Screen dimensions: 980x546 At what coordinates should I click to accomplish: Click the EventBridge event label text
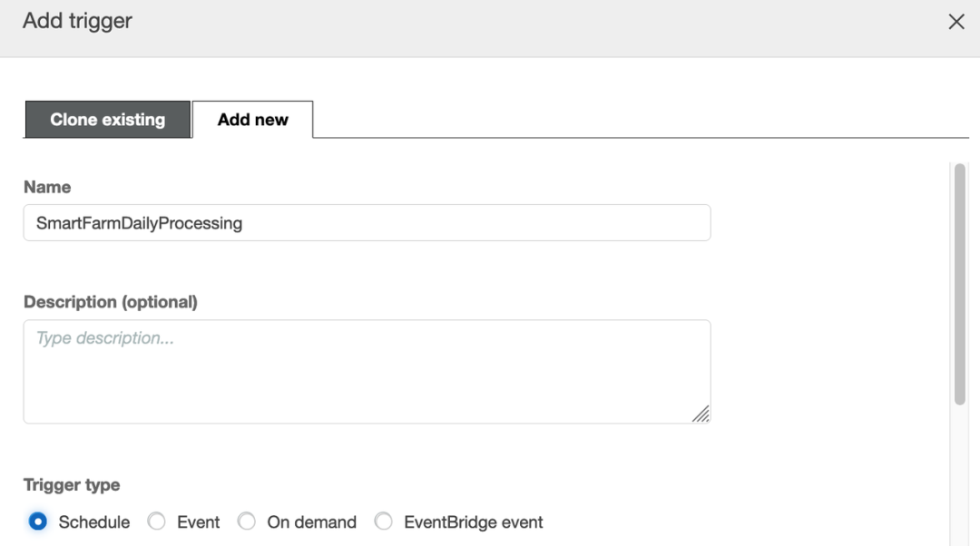[474, 522]
